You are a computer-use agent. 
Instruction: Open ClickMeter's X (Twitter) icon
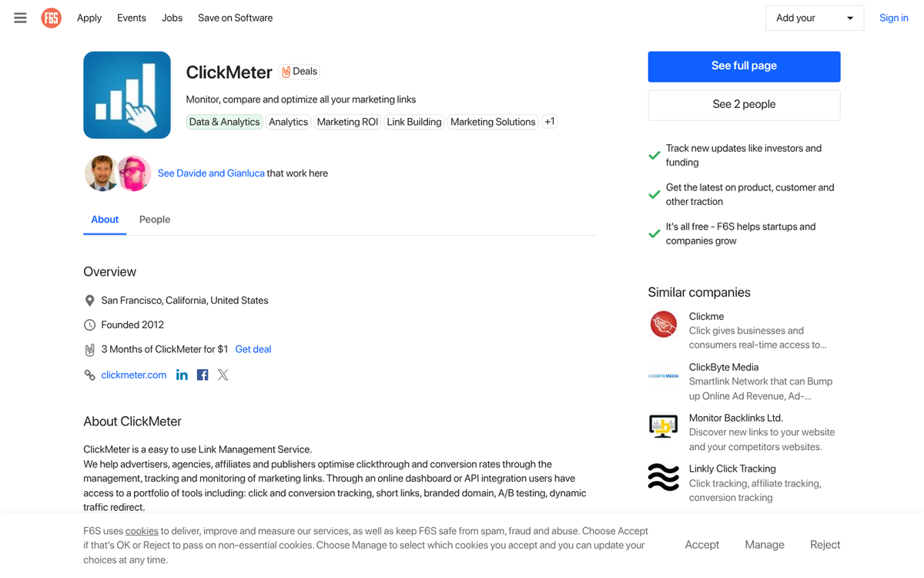(223, 375)
